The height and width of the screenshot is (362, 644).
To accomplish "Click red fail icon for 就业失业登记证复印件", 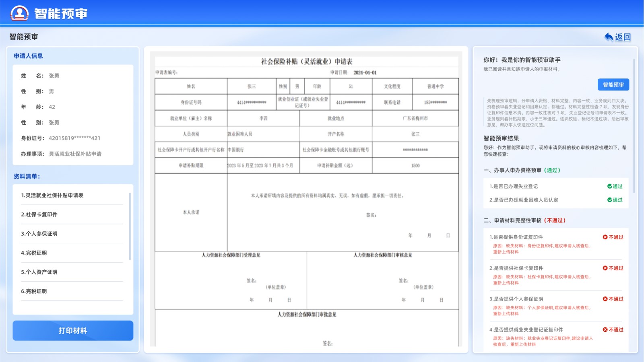I will coord(605,330).
